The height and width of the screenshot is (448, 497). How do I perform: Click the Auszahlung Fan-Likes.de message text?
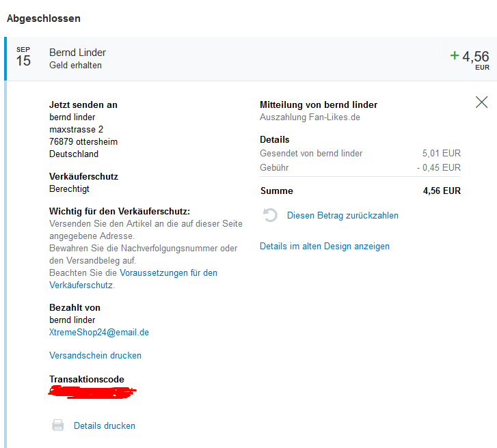point(310,117)
